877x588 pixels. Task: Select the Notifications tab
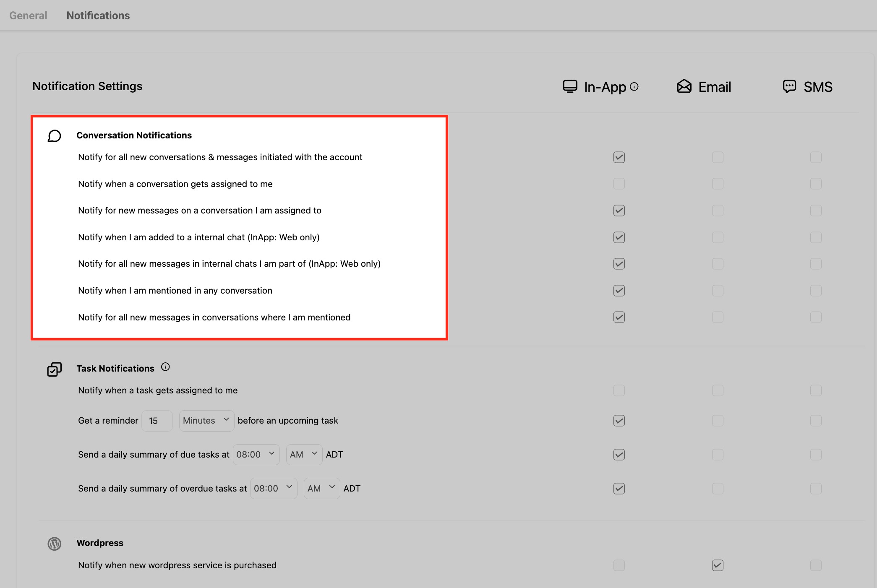point(98,16)
